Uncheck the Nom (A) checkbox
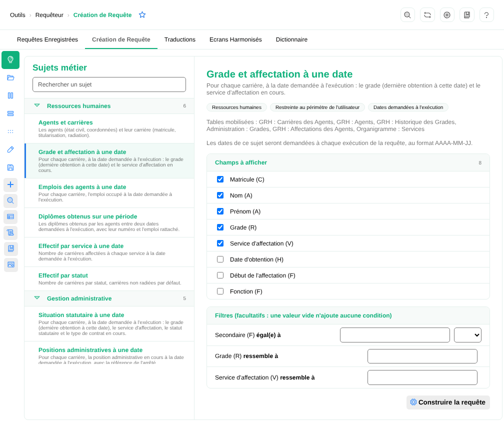Screen dimensions: 504x425 220,195
